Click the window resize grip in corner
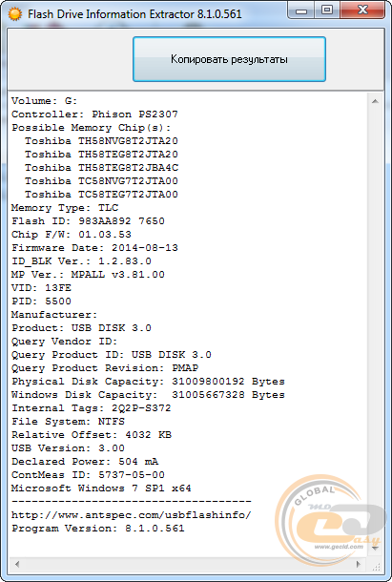 376,566
